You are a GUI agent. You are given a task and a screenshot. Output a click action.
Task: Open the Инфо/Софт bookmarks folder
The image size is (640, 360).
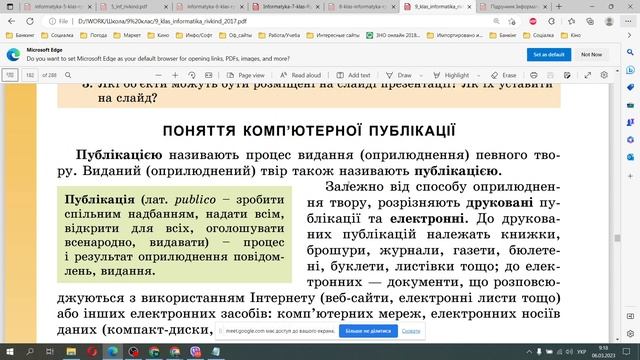194,36
